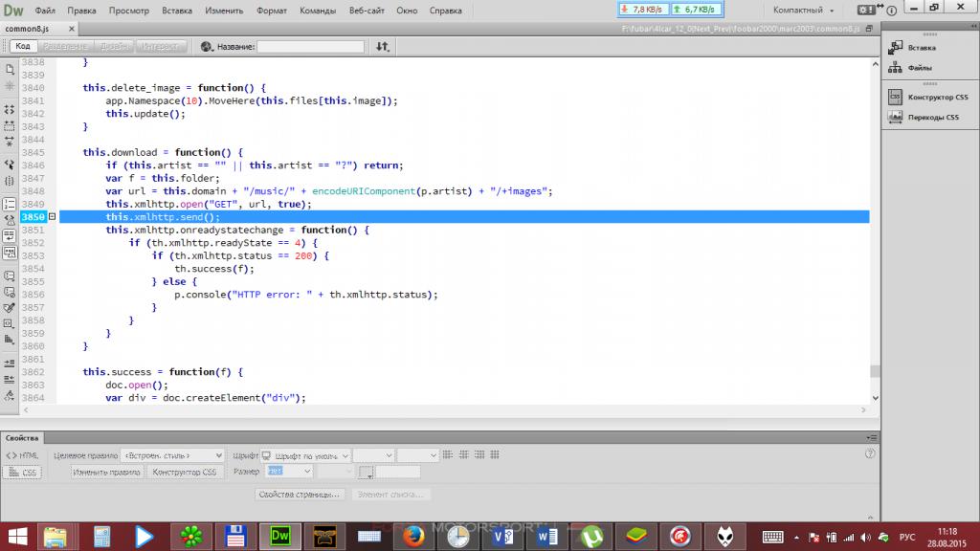Launch Firefox from the taskbar
980x551 pixels.
tap(412, 536)
